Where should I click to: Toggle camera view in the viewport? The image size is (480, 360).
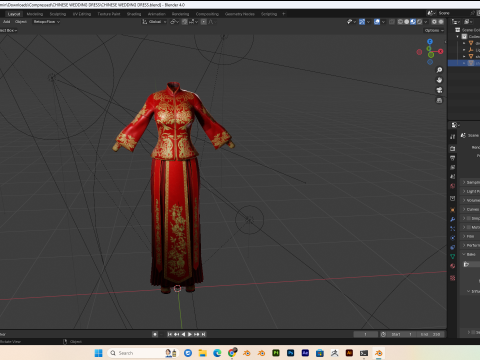click(x=439, y=90)
